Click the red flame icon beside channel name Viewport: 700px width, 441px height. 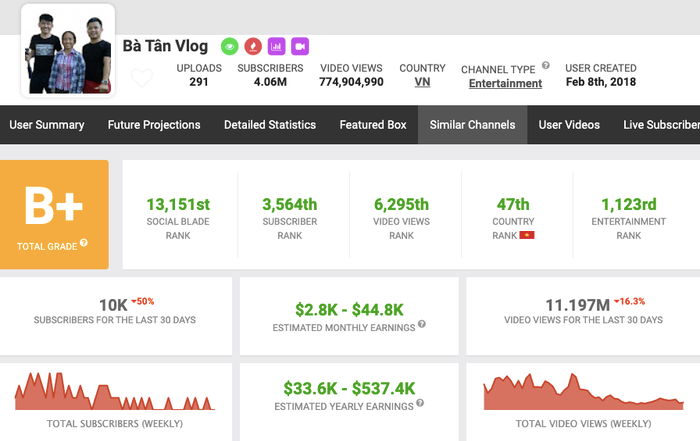[253, 46]
